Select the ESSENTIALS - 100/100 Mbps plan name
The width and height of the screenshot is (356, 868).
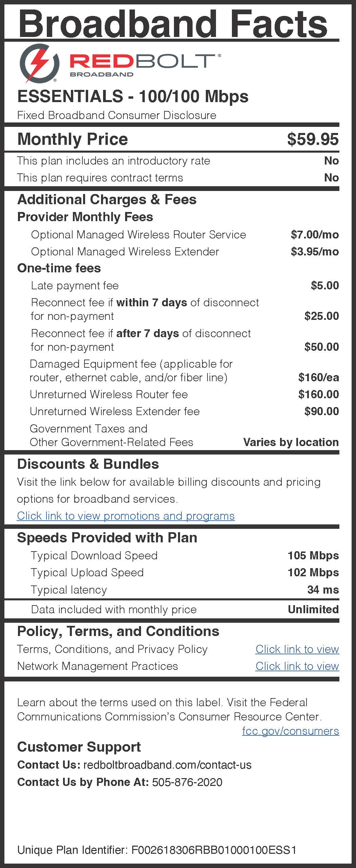click(x=133, y=96)
